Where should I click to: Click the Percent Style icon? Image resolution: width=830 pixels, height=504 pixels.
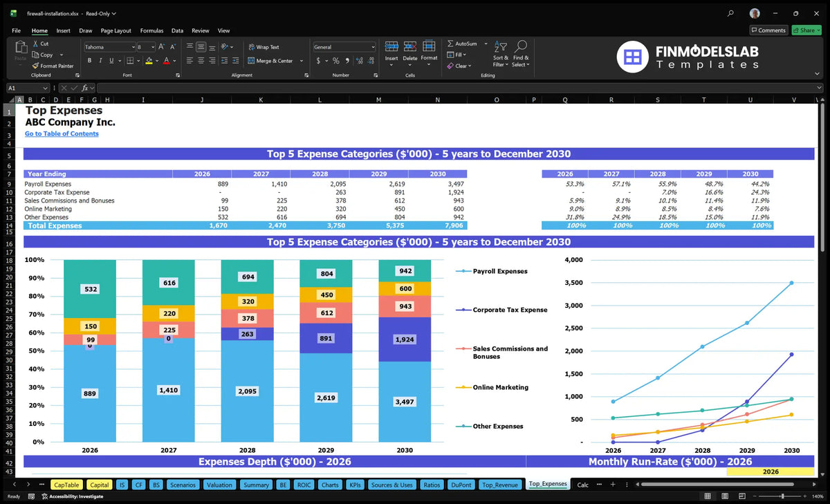coord(337,61)
